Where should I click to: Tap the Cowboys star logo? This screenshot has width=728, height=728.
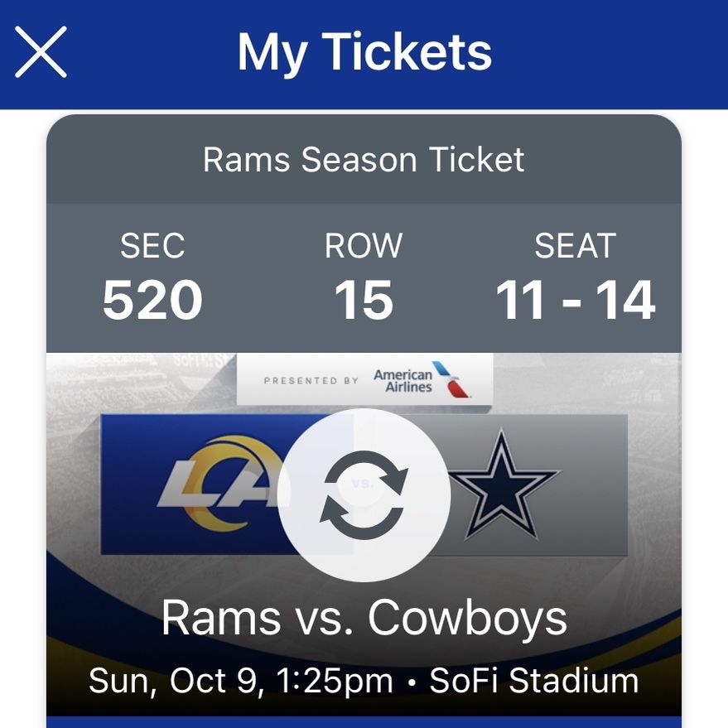pyautogui.click(x=501, y=485)
